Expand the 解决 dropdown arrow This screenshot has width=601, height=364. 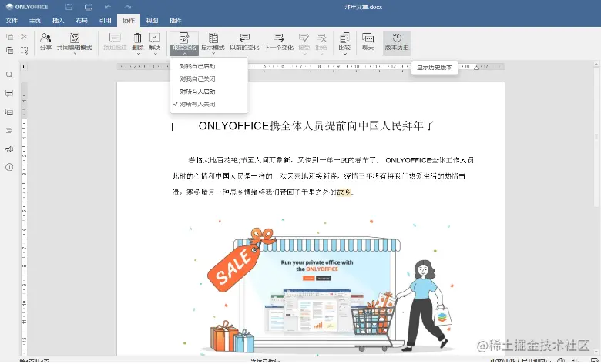155,54
